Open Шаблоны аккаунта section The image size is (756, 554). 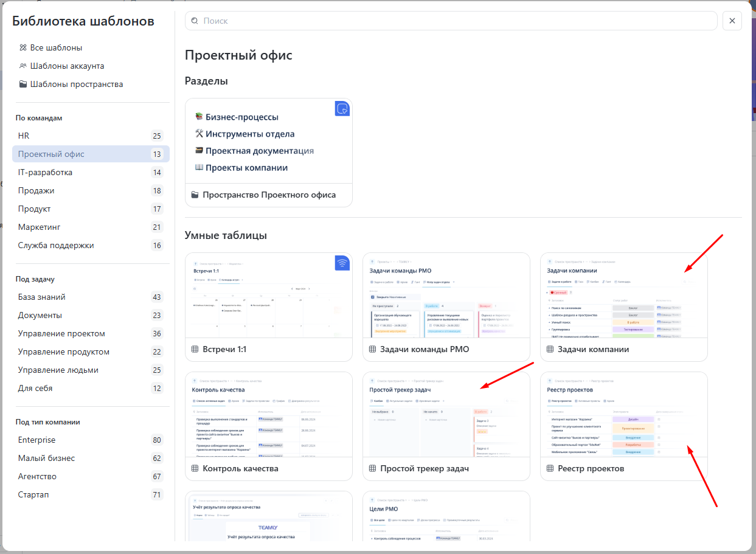[67, 66]
